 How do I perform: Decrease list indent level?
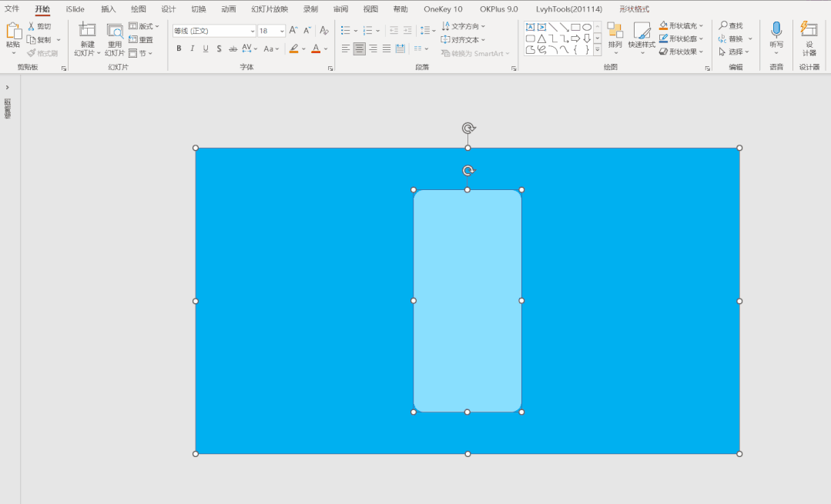[394, 31]
